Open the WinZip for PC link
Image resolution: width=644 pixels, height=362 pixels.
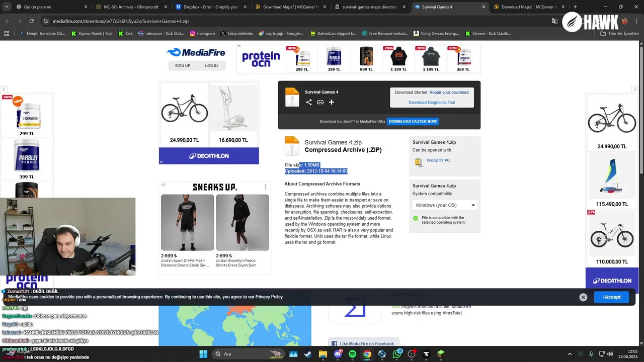coord(438,160)
